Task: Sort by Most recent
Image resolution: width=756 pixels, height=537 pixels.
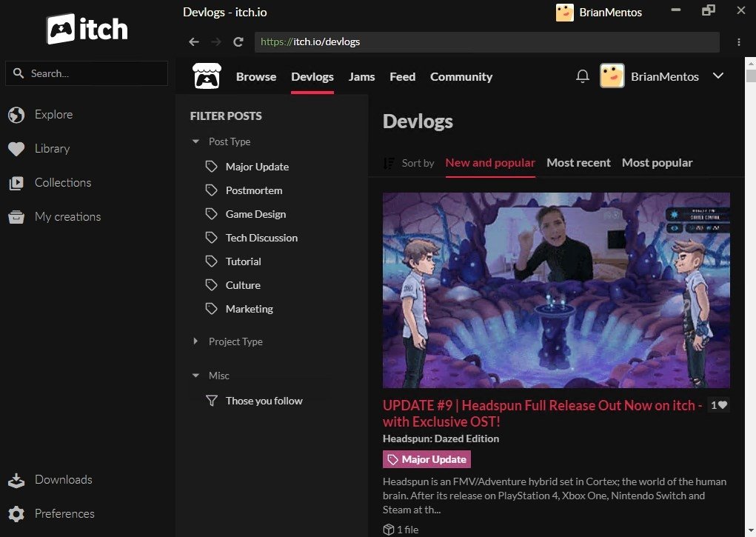Action: [578, 163]
